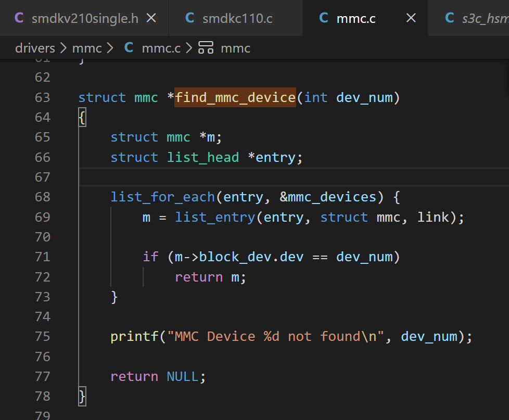Click the highlighted find_mmc_device function name
This screenshot has width=509, height=420.
(235, 97)
